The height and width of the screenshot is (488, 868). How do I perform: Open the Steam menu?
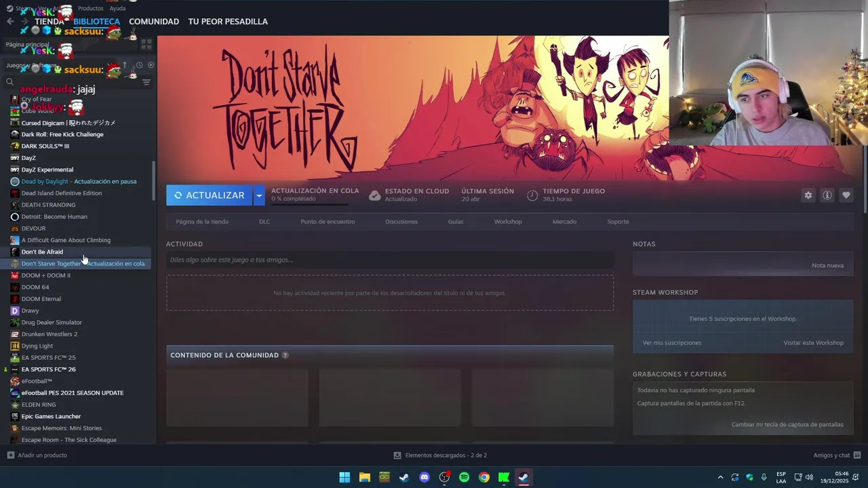[x=22, y=8]
